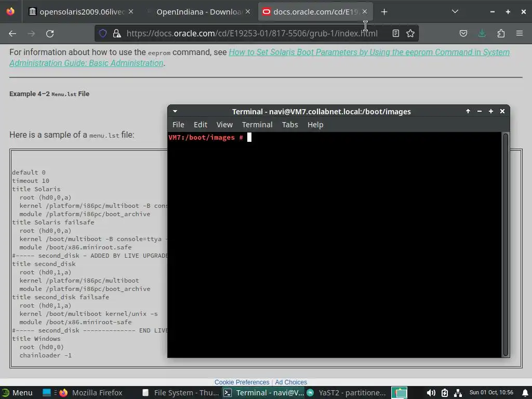Open the terminal Tabs menu

pos(290,125)
